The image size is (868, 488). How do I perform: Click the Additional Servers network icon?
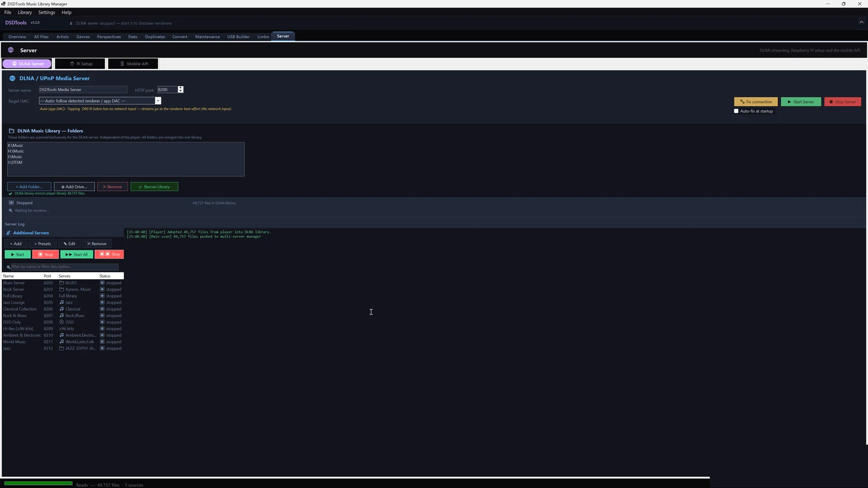[8, 233]
